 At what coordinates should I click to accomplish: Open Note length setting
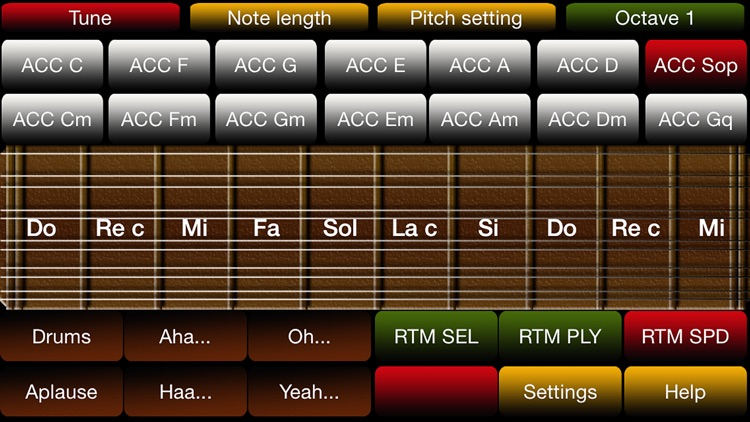click(279, 17)
